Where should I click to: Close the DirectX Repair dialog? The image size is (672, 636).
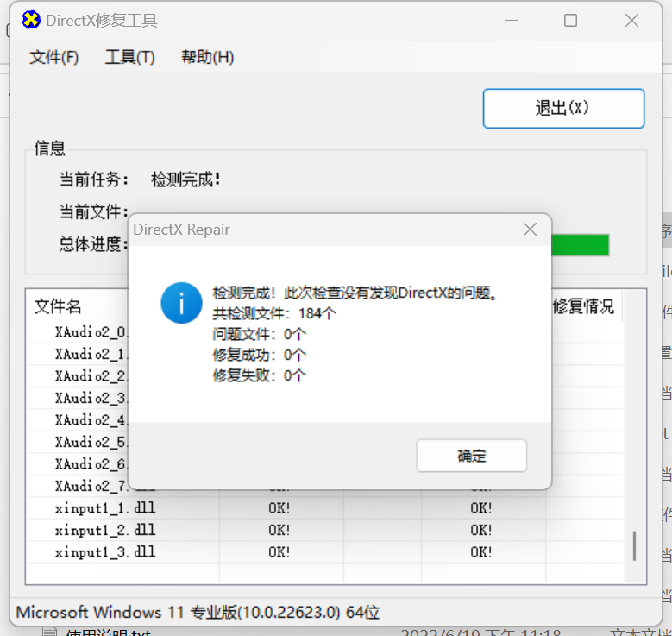point(531,230)
